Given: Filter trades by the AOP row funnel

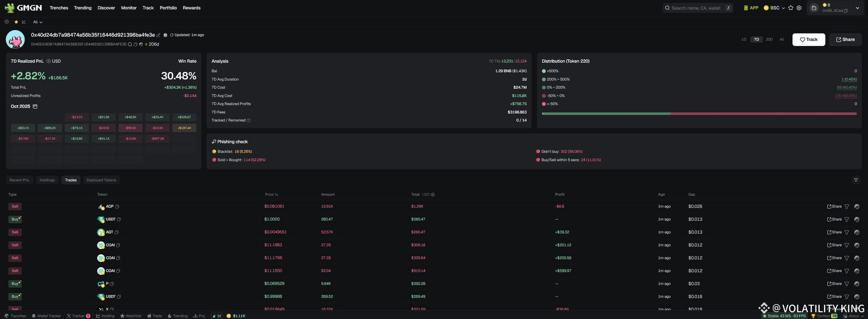Looking at the screenshot, I should click(x=847, y=207).
